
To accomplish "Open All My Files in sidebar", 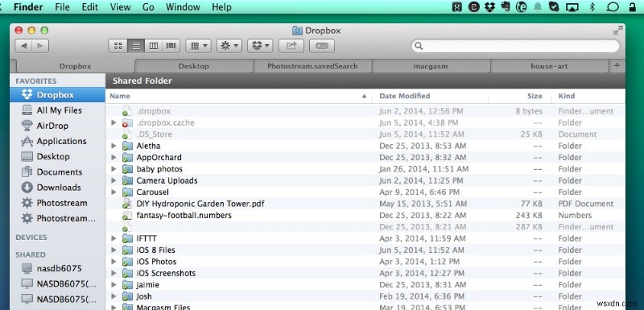I will (x=57, y=110).
